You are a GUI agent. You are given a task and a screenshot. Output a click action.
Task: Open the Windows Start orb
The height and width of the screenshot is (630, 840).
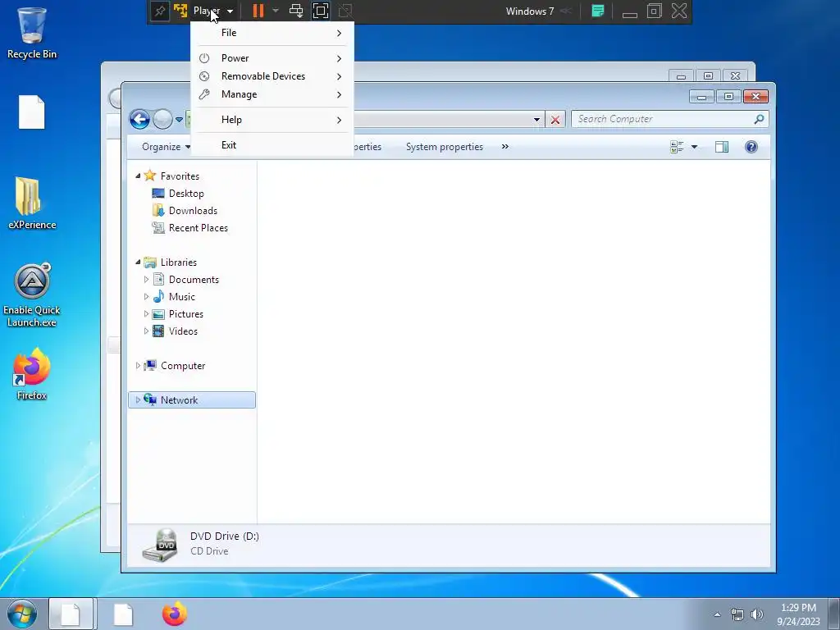[21, 614]
